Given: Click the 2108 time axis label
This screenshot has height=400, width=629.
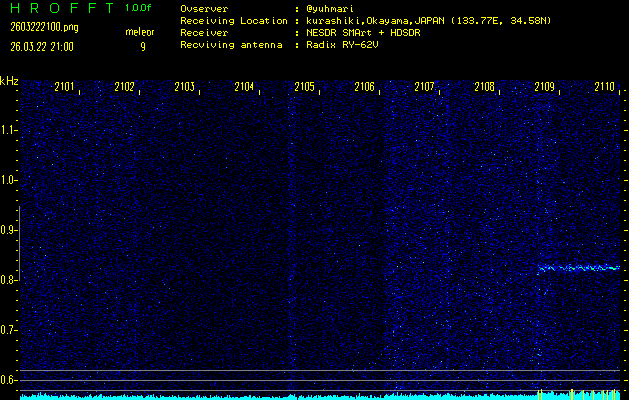Looking at the screenshot, I should [485, 87].
